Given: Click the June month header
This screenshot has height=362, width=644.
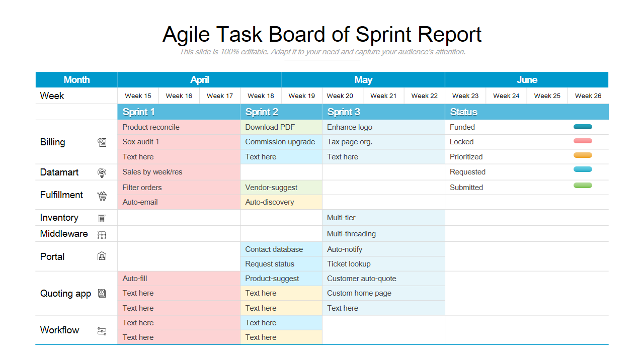Looking at the screenshot, I should pyautogui.click(x=527, y=79).
